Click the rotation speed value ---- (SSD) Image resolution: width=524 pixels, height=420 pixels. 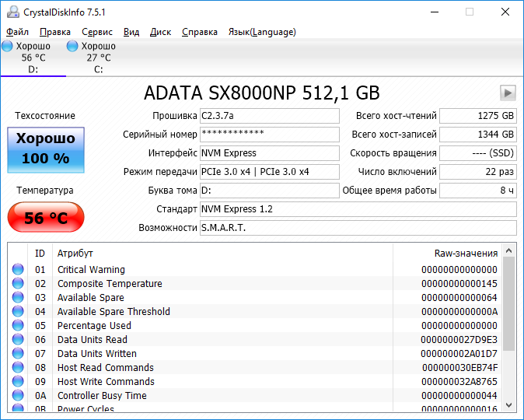[x=478, y=153]
